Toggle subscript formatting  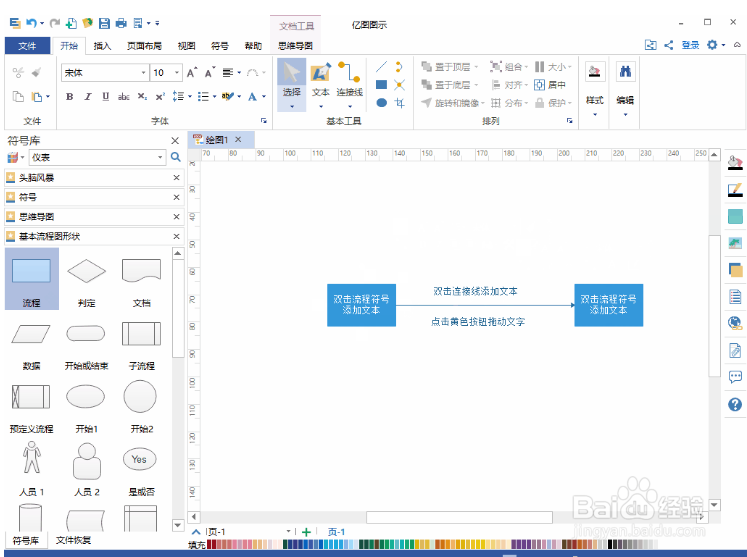tap(142, 97)
